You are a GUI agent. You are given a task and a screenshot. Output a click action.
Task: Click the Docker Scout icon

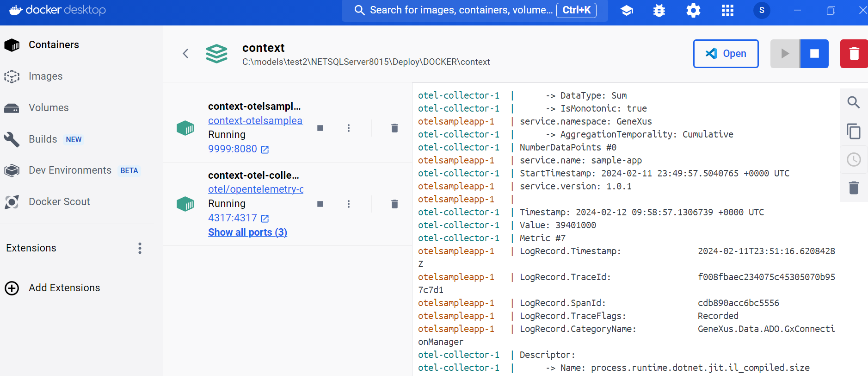12,202
